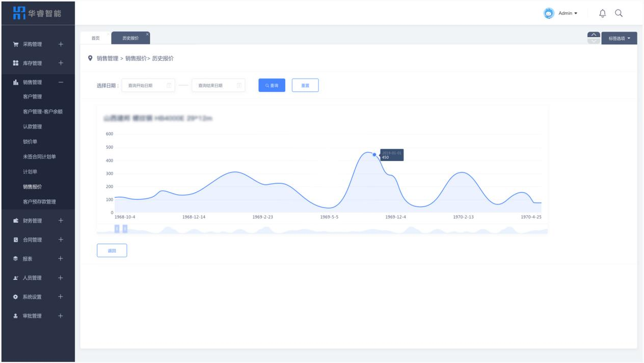Click the 查询开始日期 input field

point(143,86)
